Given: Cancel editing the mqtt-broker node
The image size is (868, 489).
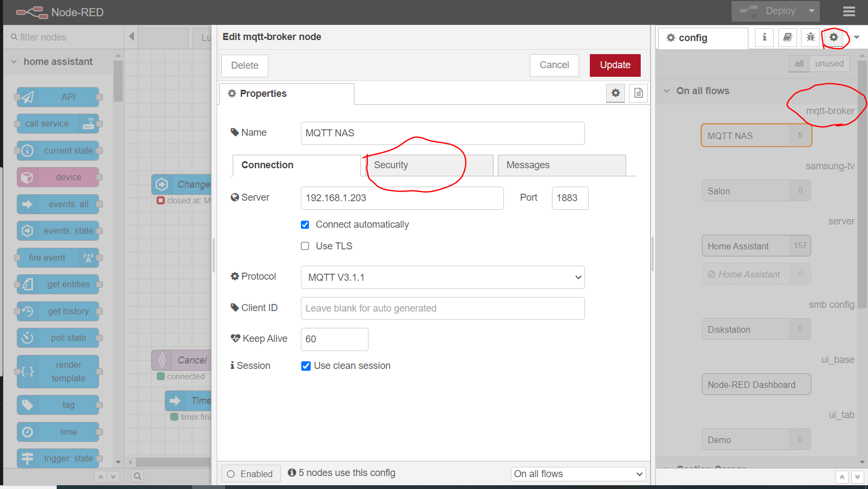Looking at the screenshot, I should [554, 65].
